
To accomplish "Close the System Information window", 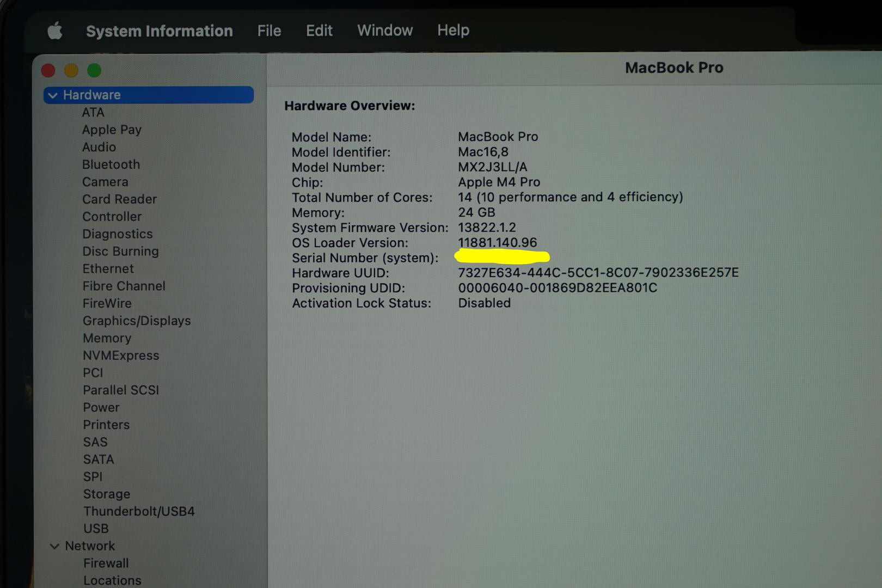I will point(48,70).
